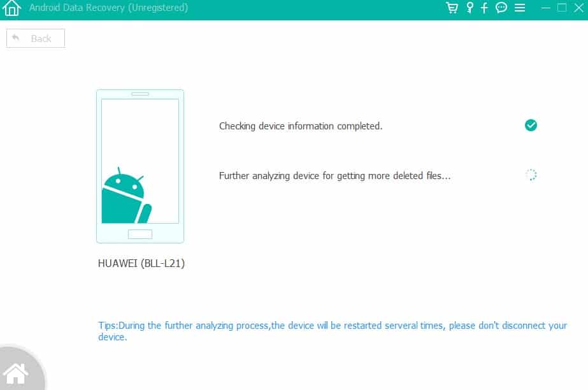The image size is (588, 390).
Task: Click the 'Further analyzing device' status text
Action: tap(334, 176)
